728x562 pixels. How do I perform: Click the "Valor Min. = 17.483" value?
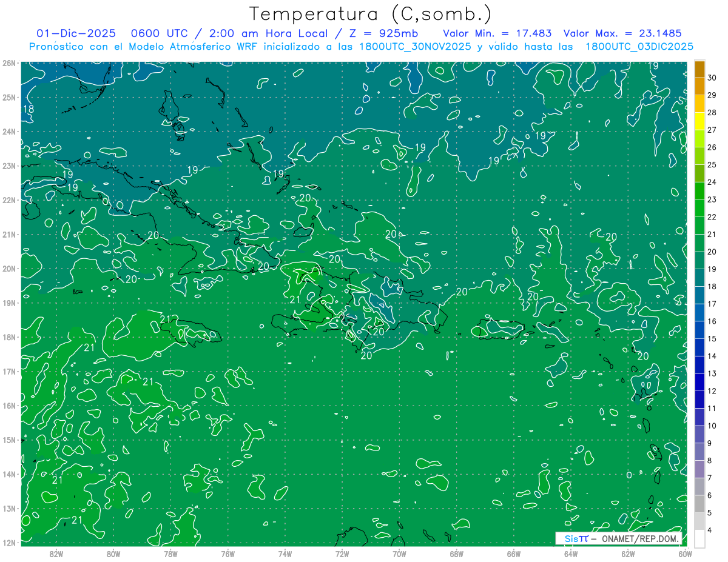499,33
